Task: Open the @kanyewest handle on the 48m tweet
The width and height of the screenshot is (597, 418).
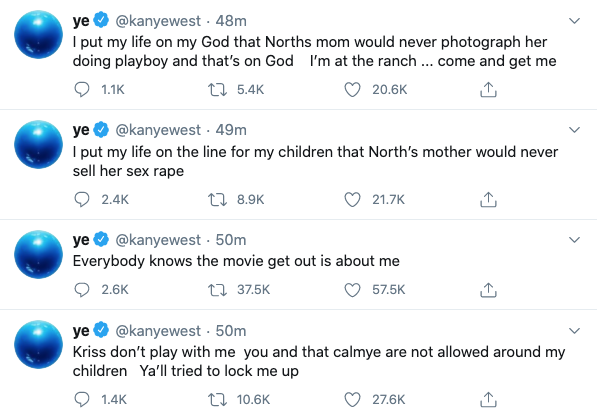Action: pyautogui.click(x=158, y=21)
